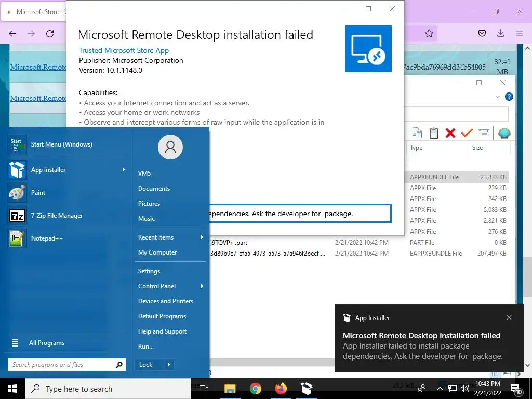Click the taskbar clock showing 10:43 PM

[488, 389]
